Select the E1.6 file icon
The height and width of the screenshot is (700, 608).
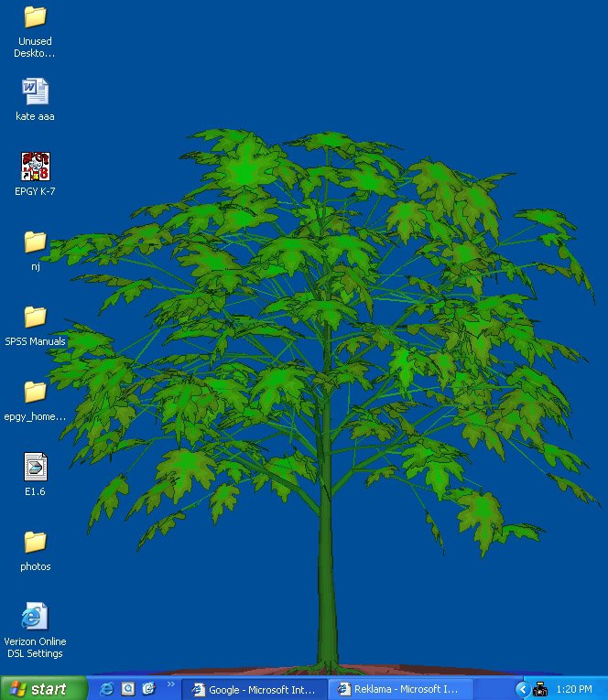pos(36,467)
